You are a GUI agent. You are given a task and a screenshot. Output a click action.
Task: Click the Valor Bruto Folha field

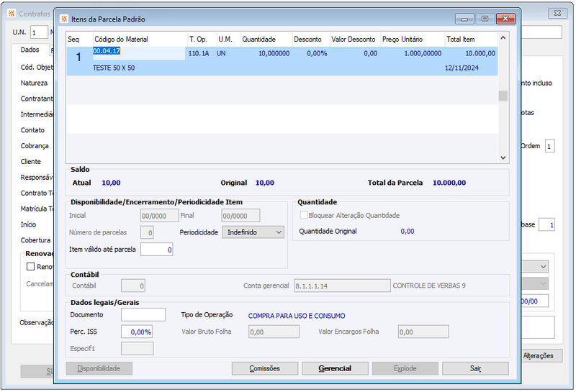click(x=274, y=332)
